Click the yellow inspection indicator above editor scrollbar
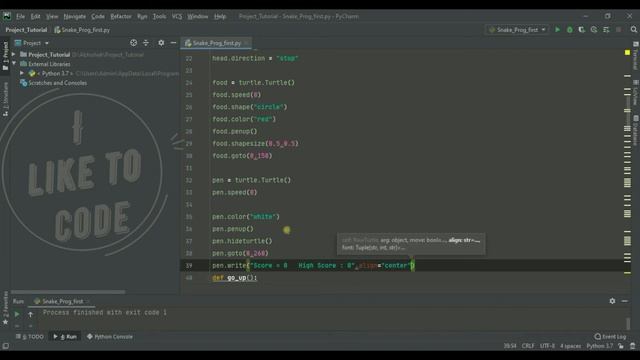Image resolution: width=640 pixels, height=360 pixels. [627, 53]
